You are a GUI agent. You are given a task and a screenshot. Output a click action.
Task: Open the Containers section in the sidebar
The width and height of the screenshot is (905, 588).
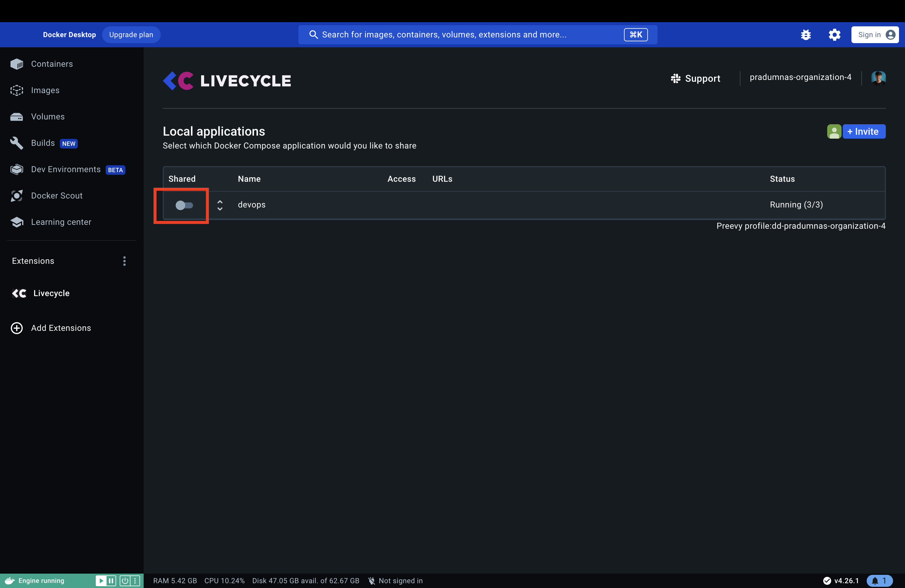(x=52, y=64)
